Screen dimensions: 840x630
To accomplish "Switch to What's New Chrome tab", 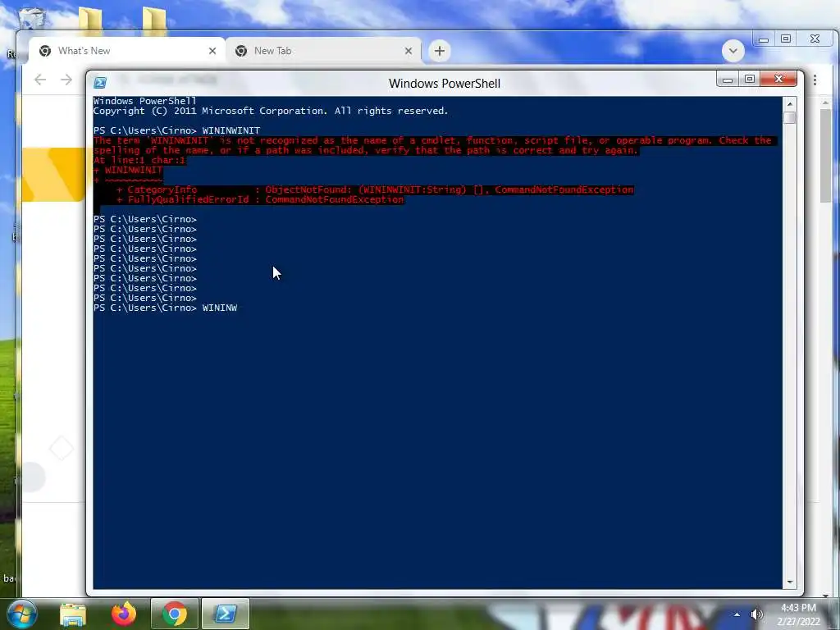I will [127, 51].
